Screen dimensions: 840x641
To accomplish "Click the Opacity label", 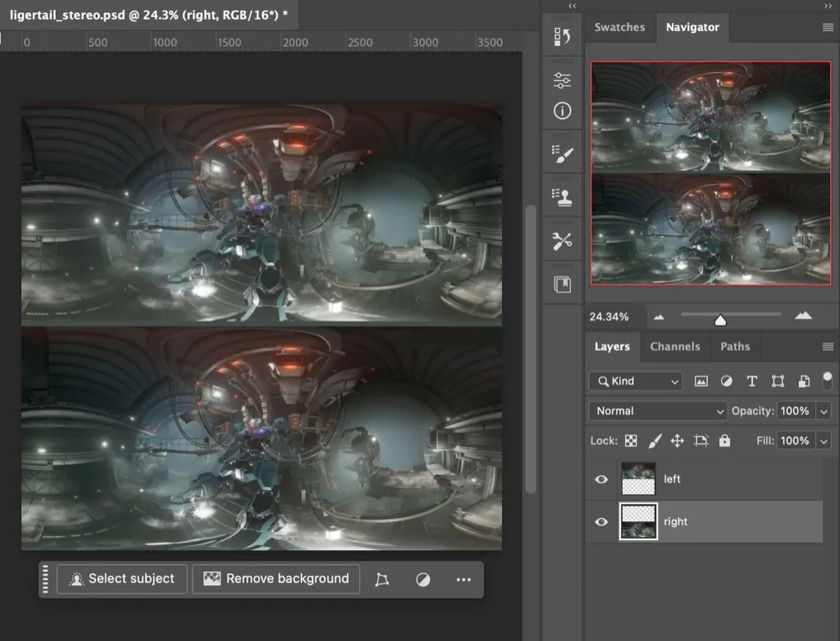I will (x=753, y=411).
